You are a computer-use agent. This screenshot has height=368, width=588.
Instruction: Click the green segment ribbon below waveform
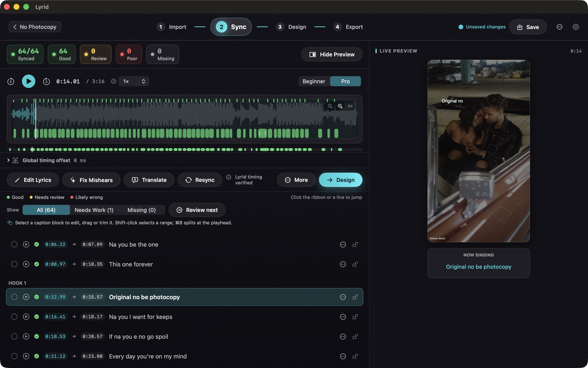[184, 149]
